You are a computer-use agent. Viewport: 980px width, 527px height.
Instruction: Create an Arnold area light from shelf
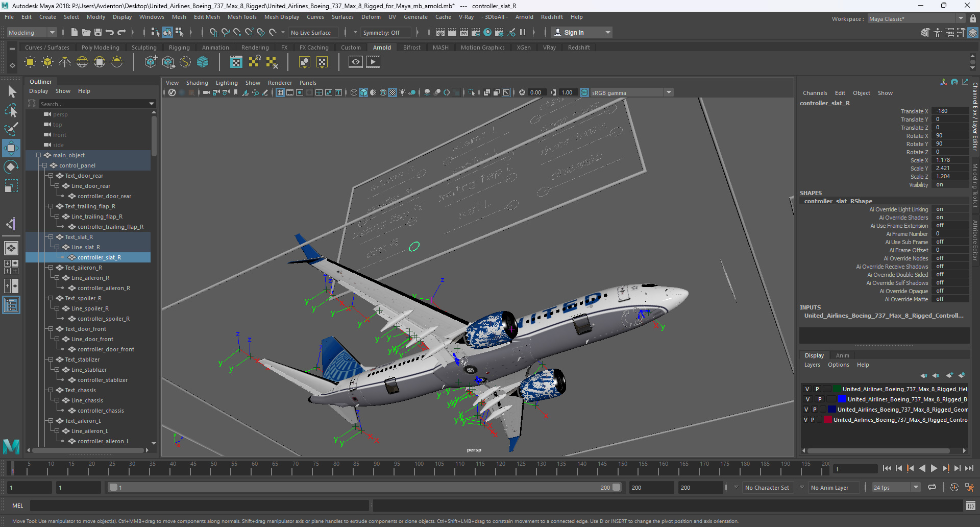pyautogui.click(x=30, y=62)
